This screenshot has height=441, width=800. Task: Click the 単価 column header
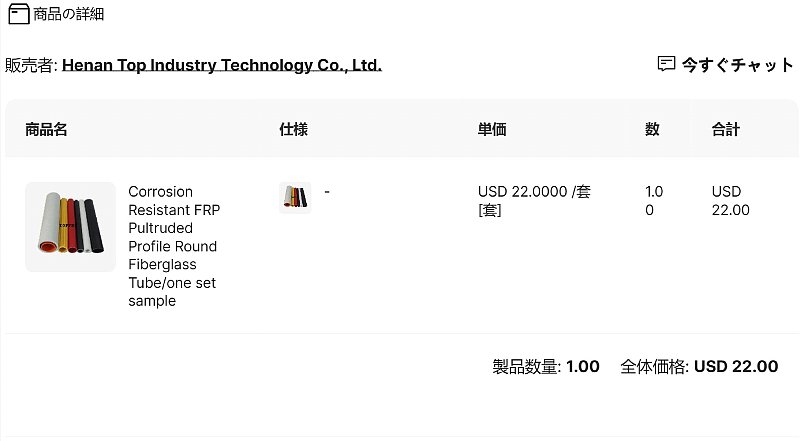point(492,129)
